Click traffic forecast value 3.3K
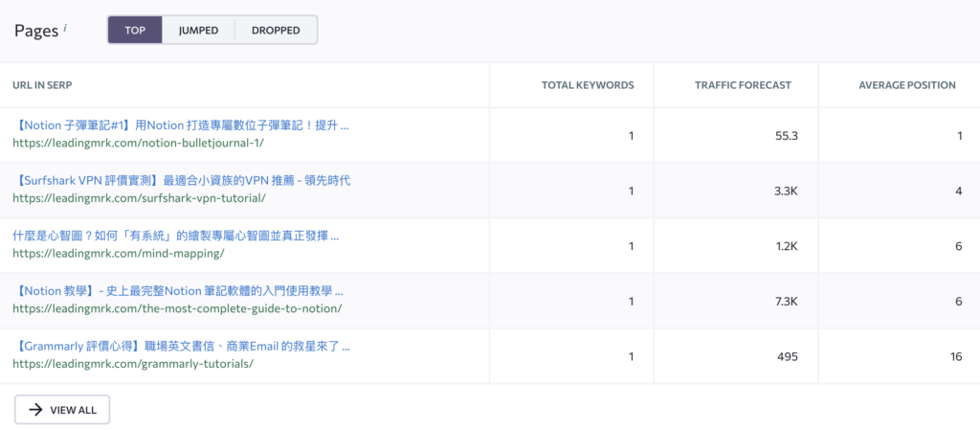The height and width of the screenshot is (430, 980). 787,191
